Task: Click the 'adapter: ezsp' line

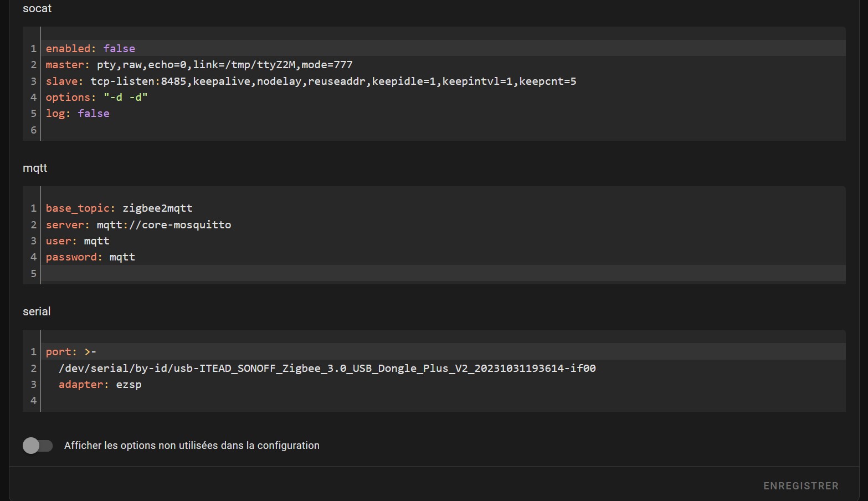Action: (100, 385)
